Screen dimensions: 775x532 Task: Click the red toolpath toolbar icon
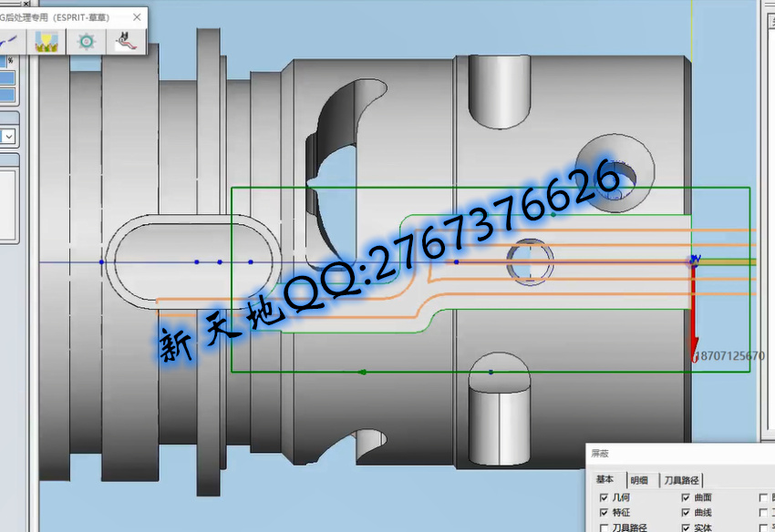[125, 40]
